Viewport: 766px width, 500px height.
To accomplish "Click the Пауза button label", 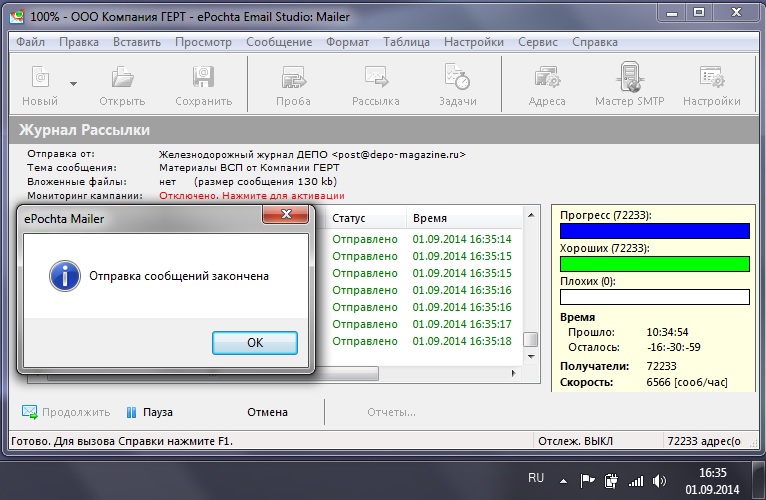I will pos(157,412).
